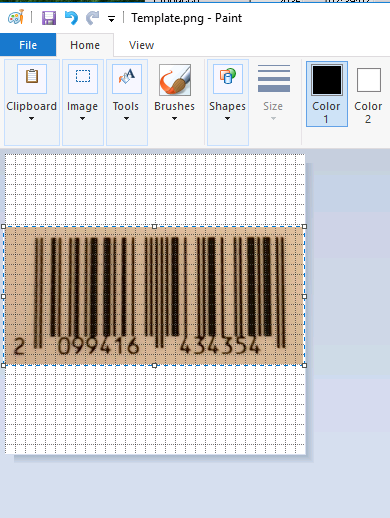Select the Brushes paintbrush icon
This screenshot has height=518, width=390.
coord(175,80)
